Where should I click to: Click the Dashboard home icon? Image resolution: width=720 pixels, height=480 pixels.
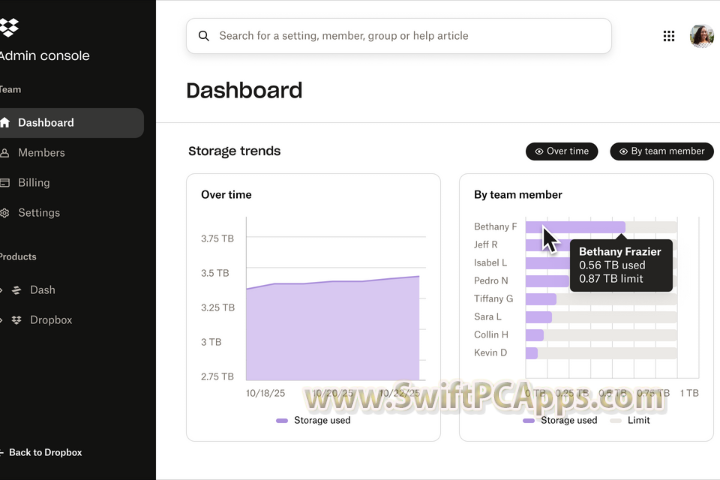pos(5,123)
